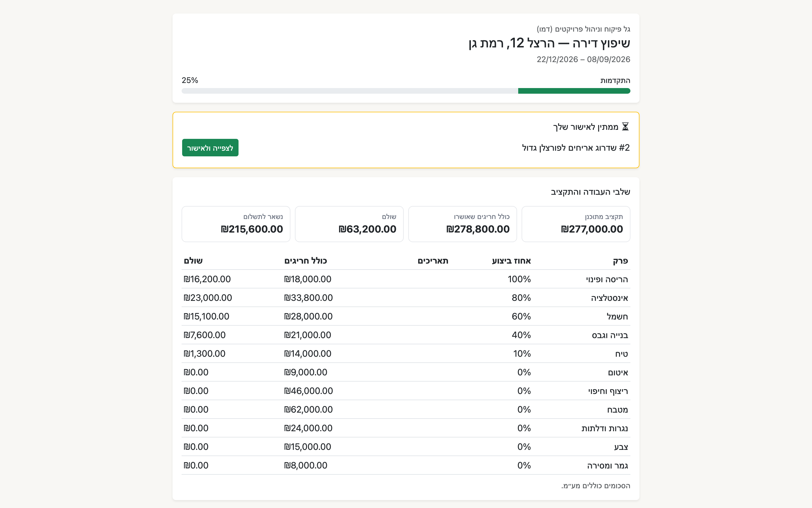
Task: Click the date range 22/12/2026 – 08/09/2026
Action: [583, 60]
